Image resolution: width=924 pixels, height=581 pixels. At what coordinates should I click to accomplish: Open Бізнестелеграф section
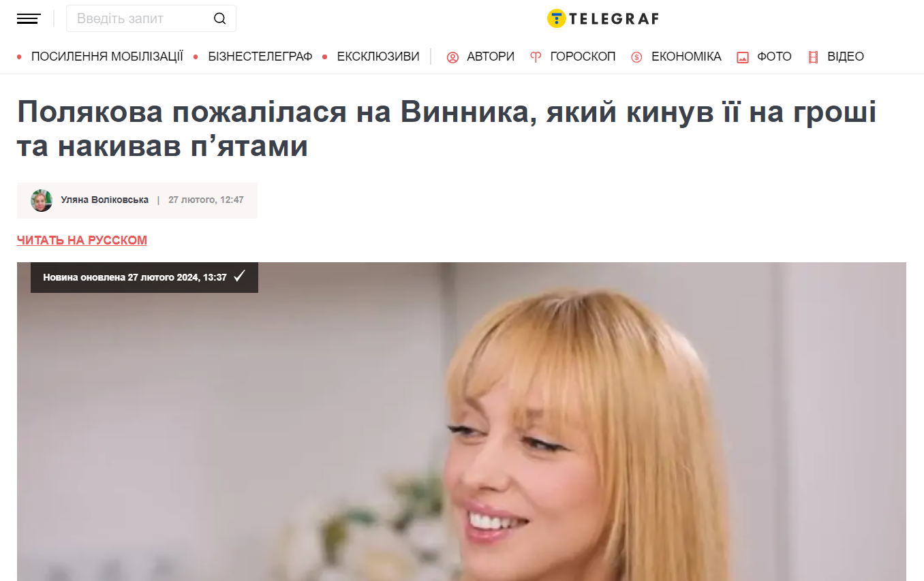click(260, 57)
